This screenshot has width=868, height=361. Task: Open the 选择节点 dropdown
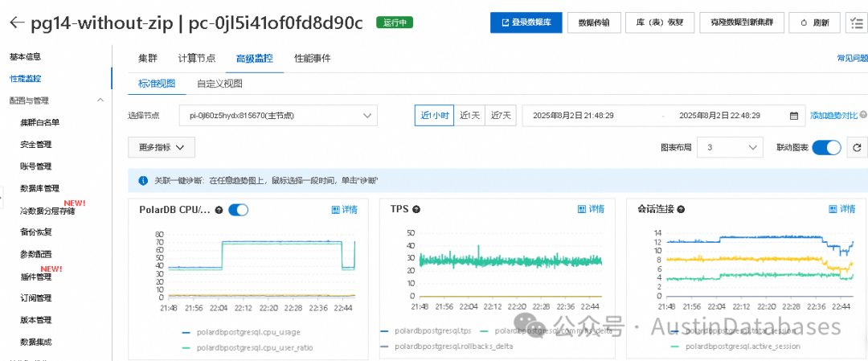click(x=278, y=116)
